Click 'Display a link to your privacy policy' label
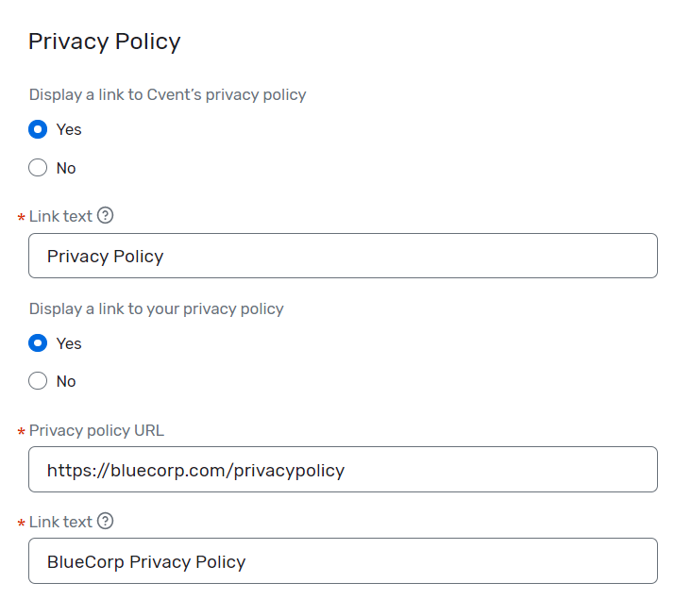Viewport: 691px width, 616px height. click(156, 308)
